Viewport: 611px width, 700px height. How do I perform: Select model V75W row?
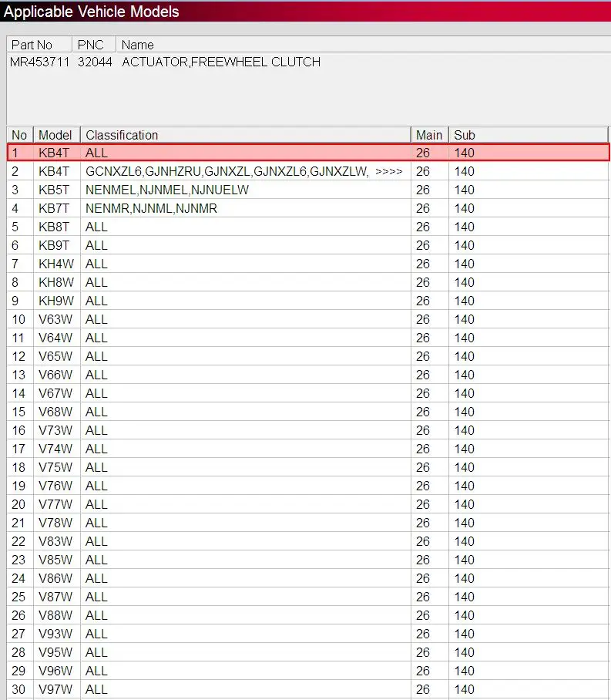(308, 467)
